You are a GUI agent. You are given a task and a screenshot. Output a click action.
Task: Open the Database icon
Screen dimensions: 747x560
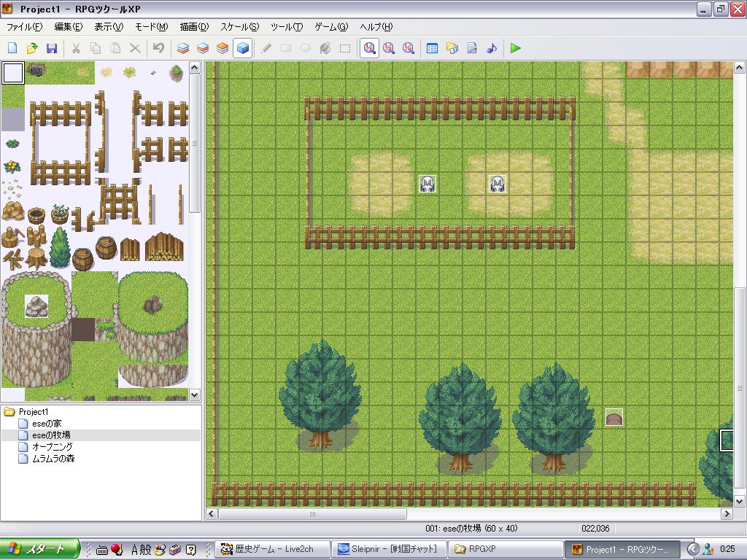(432, 48)
